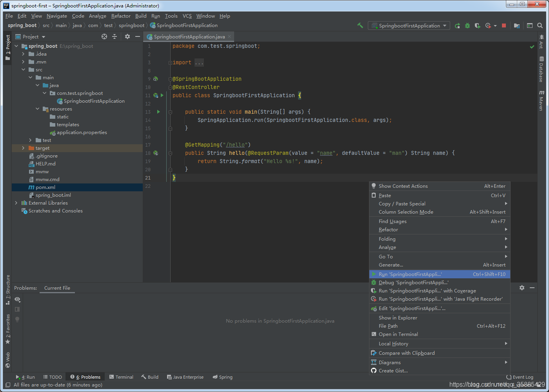Screen dimensions: 549x392
Task: Switch to the Current File tab
Action: (57, 288)
